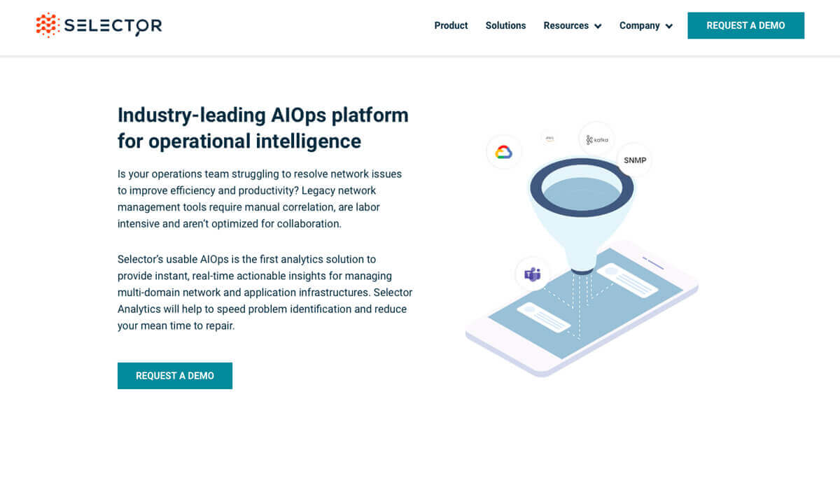This screenshot has width=840, height=504.
Task: Click the lower chat bubble on phone
Action: click(x=544, y=317)
